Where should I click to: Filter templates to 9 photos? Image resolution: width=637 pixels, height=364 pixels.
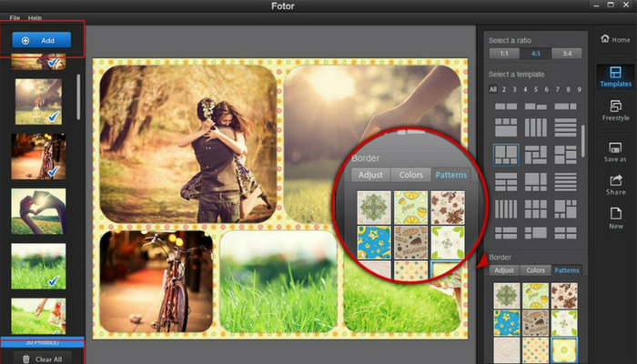(x=579, y=89)
